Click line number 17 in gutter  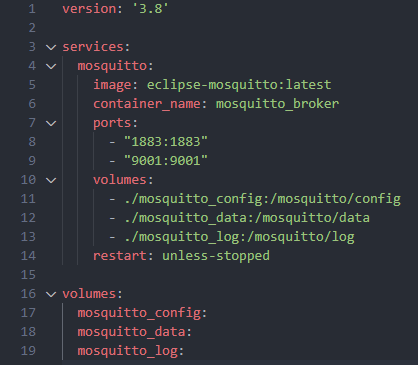(28, 313)
